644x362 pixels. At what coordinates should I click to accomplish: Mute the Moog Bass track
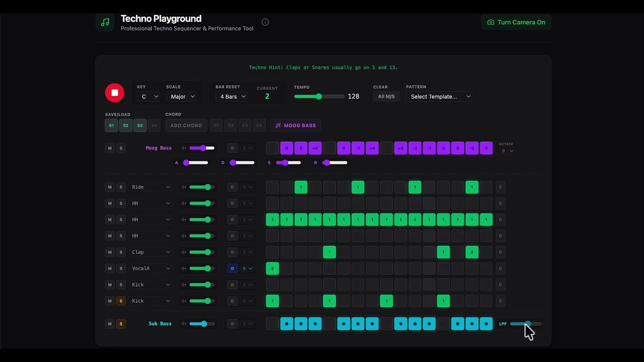(x=110, y=148)
